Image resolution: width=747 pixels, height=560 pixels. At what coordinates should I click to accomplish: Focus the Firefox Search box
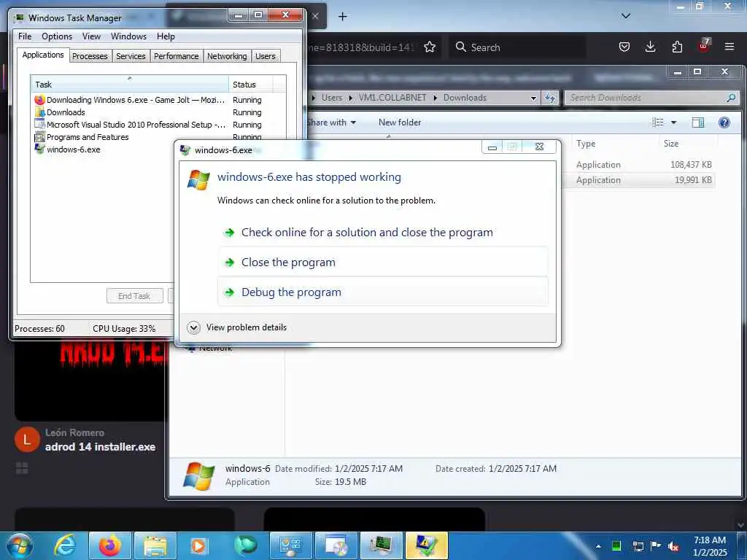click(x=519, y=47)
